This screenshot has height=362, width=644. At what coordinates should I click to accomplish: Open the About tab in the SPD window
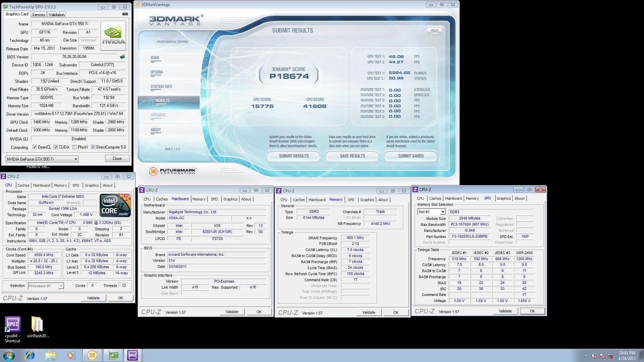(520, 198)
